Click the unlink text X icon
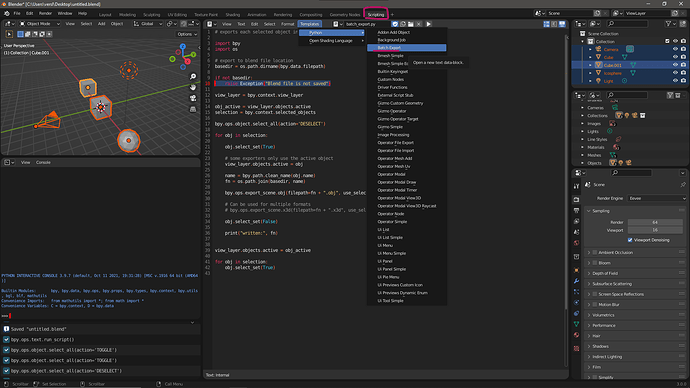The height and width of the screenshot is (388, 690). pos(418,24)
